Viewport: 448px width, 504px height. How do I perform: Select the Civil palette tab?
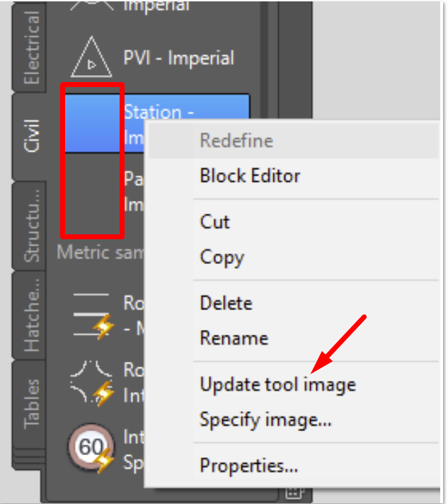pyautogui.click(x=32, y=136)
